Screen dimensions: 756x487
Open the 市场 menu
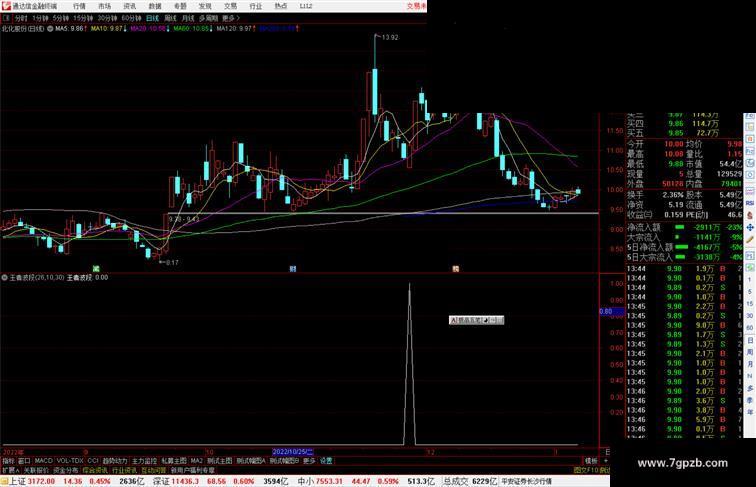coord(104,6)
